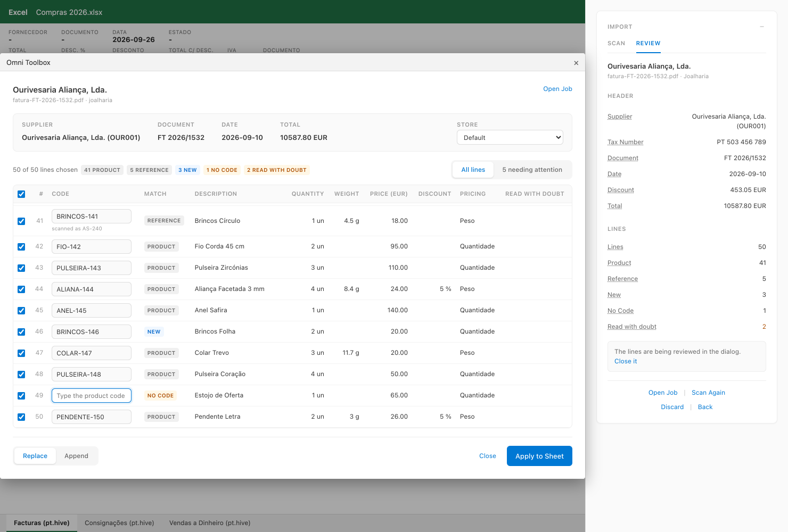Viewport: 788px width, 532px height.
Task: Show All lines filter
Action: pyautogui.click(x=473, y=170)
